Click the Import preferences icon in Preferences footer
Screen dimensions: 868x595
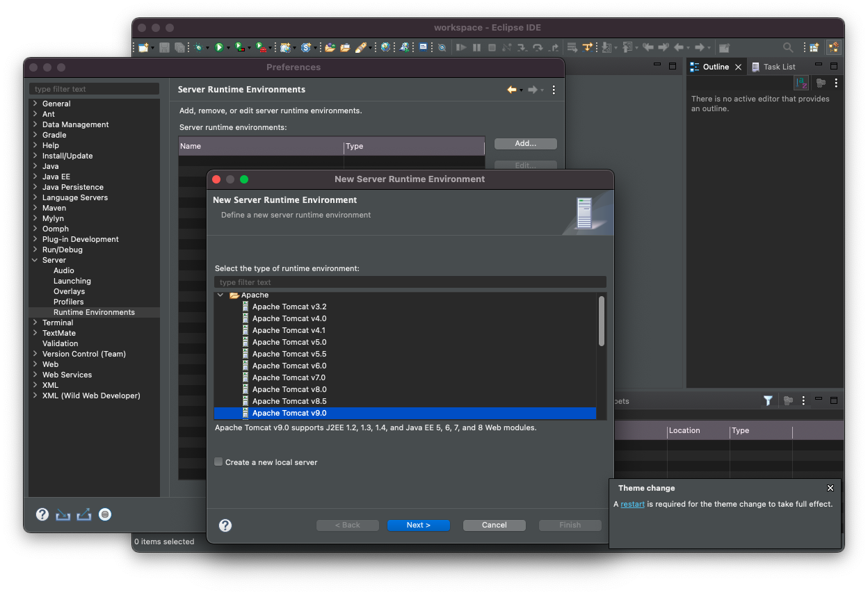[x=63, y=514]
